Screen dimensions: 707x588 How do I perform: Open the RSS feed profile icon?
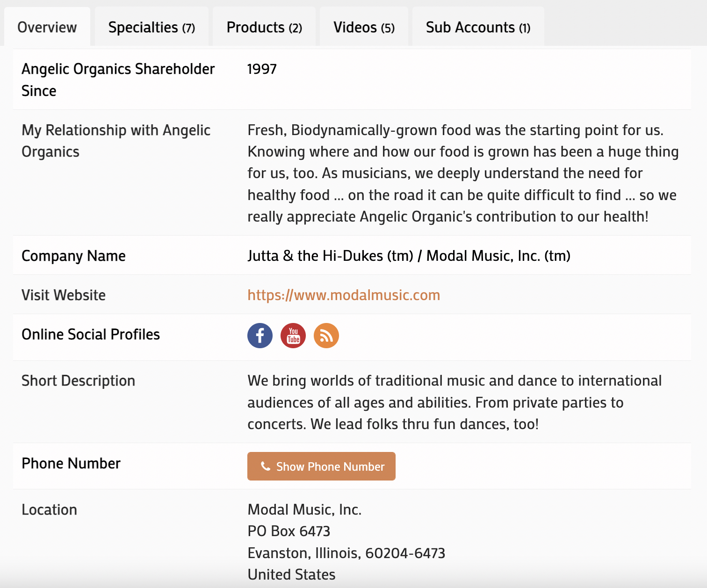326,336
